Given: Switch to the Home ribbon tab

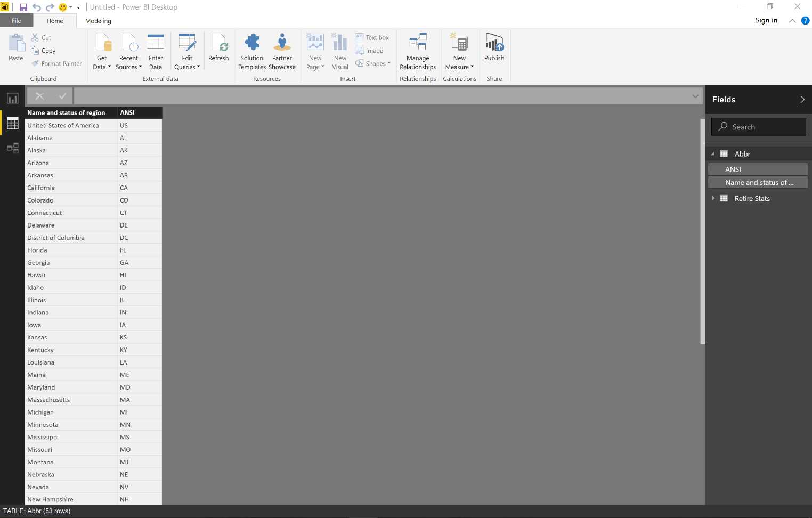Looking at the screenshot, I should (55, 21).
